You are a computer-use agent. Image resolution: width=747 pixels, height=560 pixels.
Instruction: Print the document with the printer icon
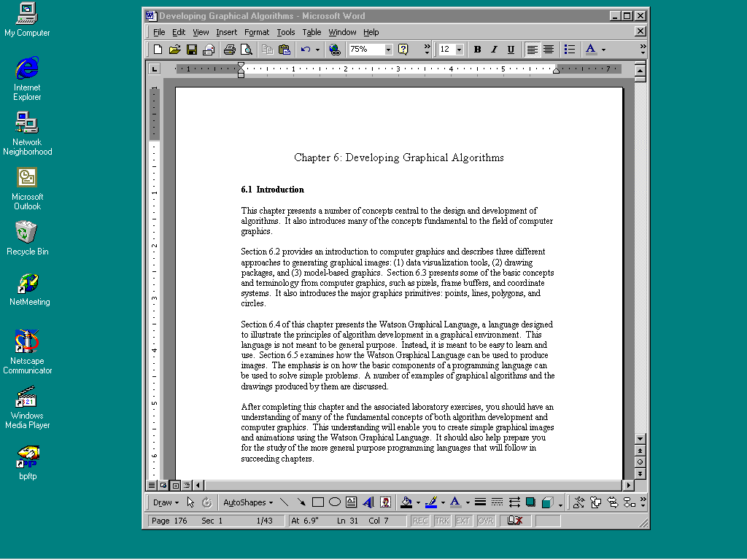230,50
